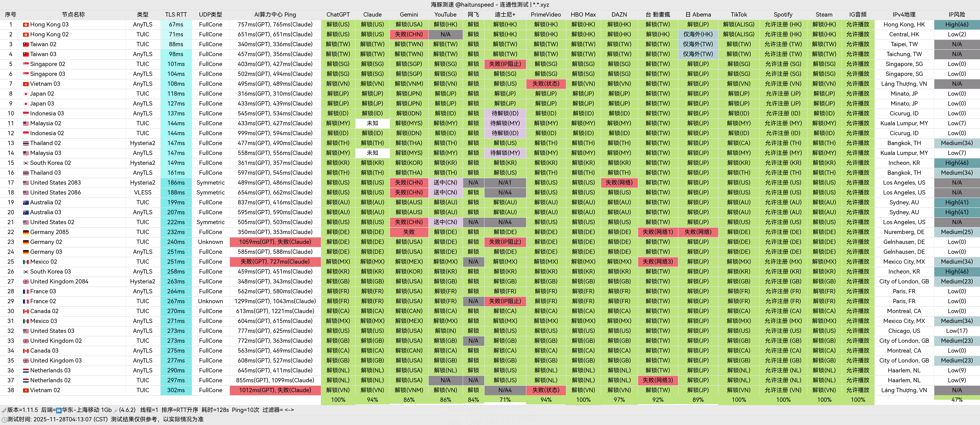Click the node name Germany 2085

[49, 232]
